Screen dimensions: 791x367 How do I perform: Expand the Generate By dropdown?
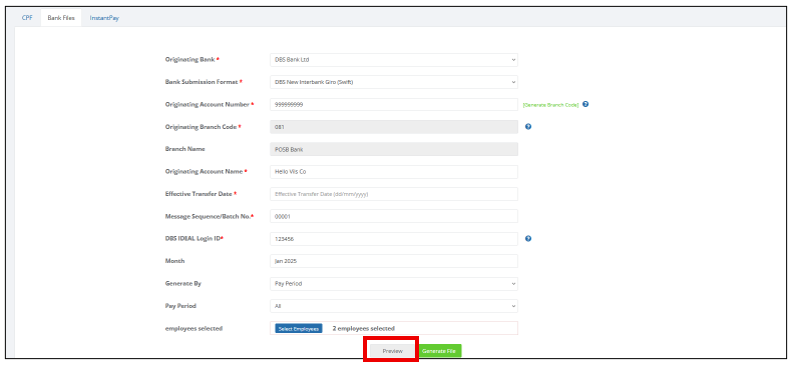394,284
